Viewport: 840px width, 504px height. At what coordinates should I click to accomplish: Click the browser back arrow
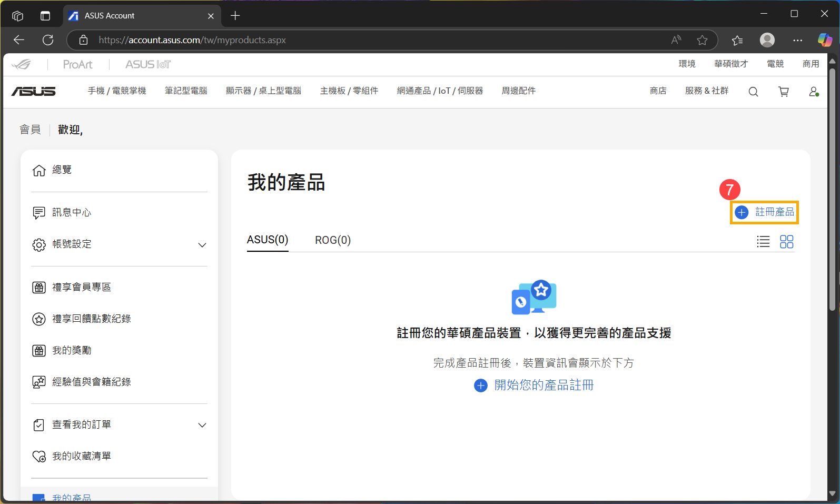(x=19, y=40)
